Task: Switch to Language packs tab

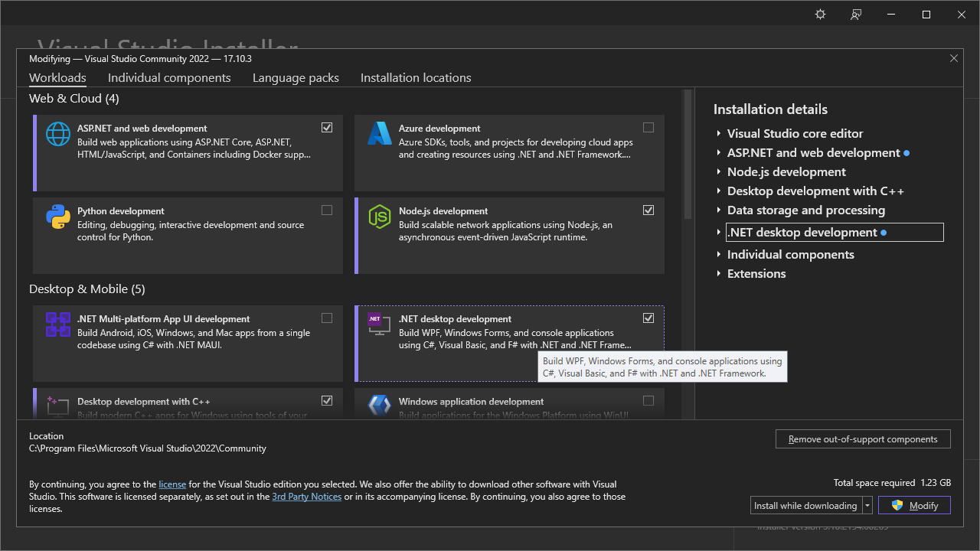Action: (296, 78)
